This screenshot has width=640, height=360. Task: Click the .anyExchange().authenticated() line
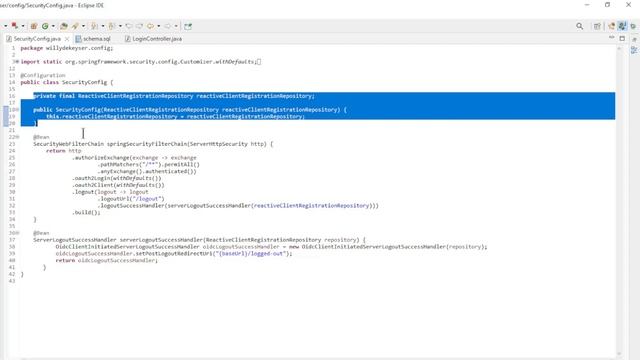[x=147, y=172]
